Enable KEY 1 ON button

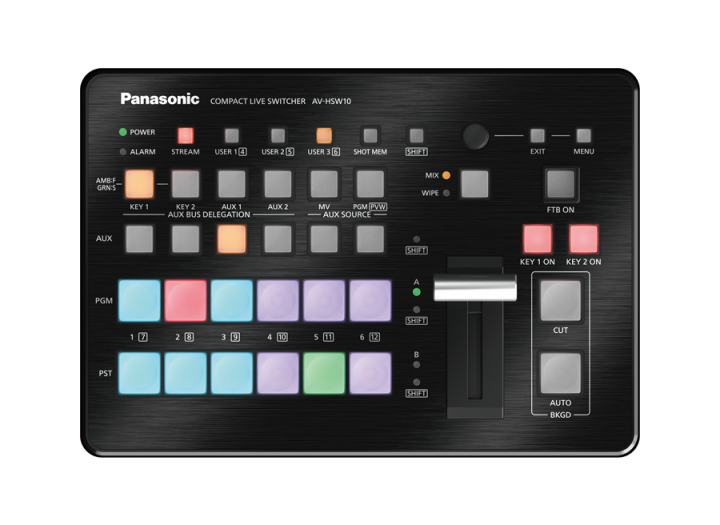pyautogui.click(x=537, y=239)
